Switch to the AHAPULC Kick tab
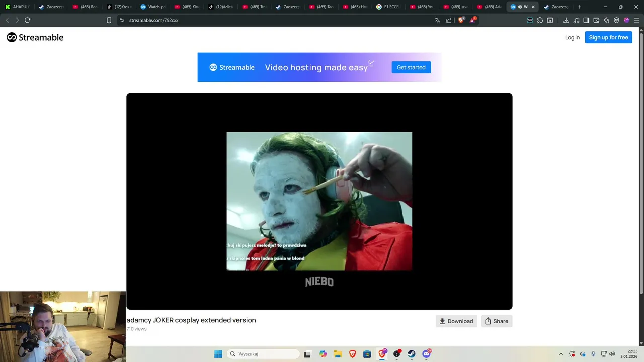Screen dimensions: 644x362 click(18, 7)
